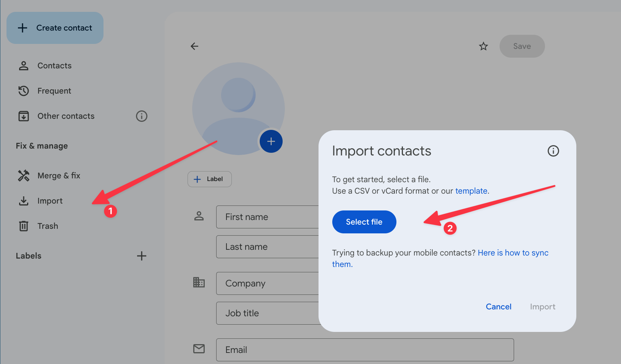Image resolution: width=621 pixels, height=364 pixels.
Task: Click the Save button
Action: 522,46
